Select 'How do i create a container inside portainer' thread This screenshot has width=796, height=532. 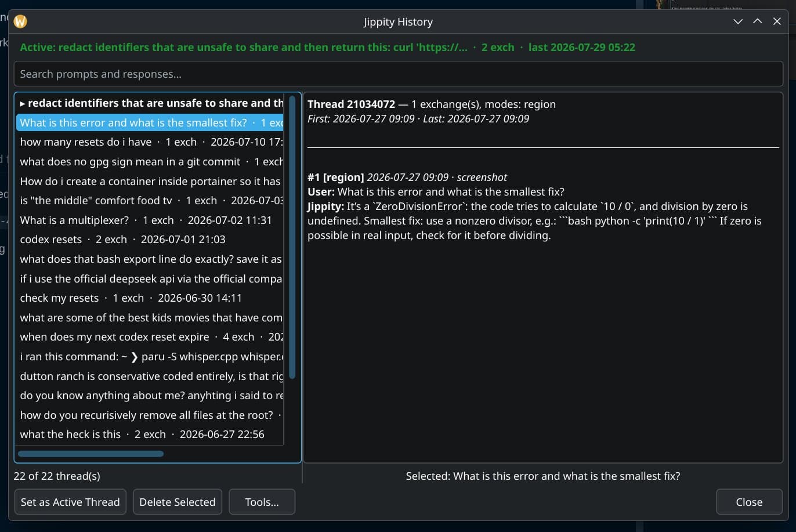point(150,181)
